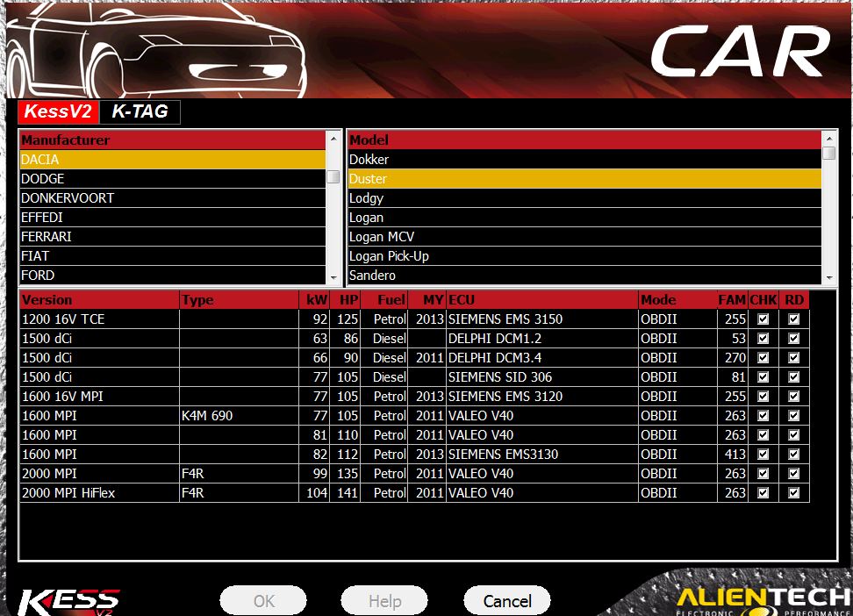The height and width of the screenshot is (616, 853).
Task: Click the Type column header
Action: 239,300
